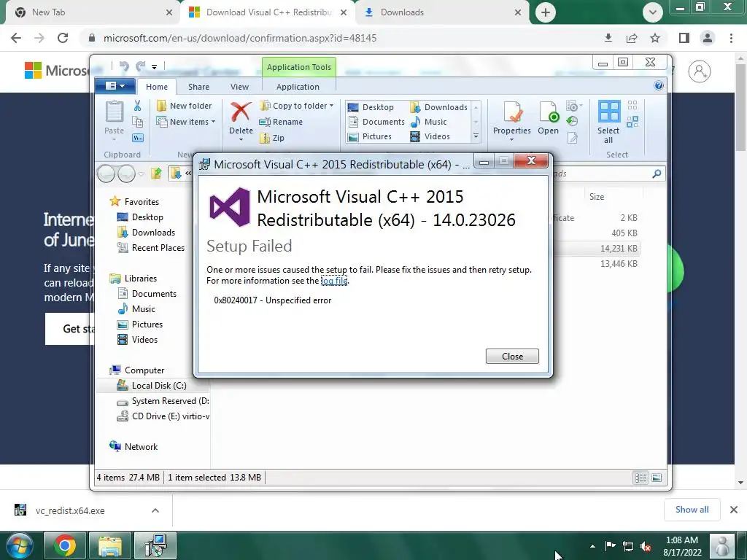
Task: Select the View ribbon tab
Action: point(239,87)
